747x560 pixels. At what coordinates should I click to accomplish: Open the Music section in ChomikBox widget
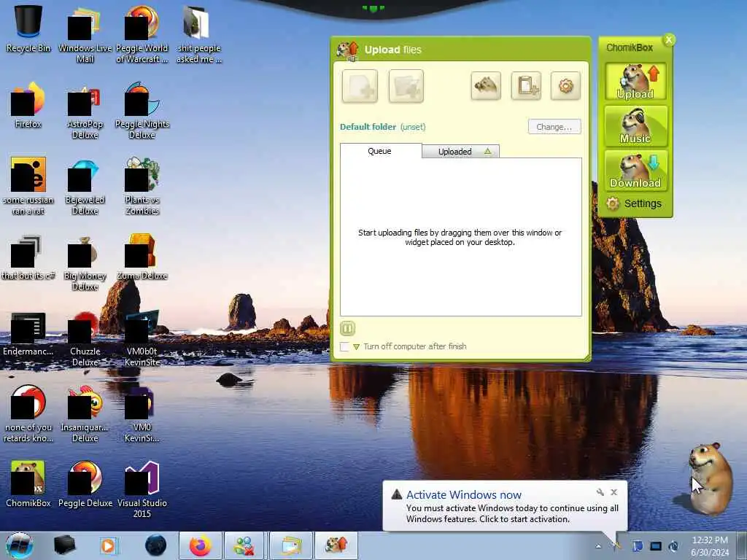tap(635, 126)
